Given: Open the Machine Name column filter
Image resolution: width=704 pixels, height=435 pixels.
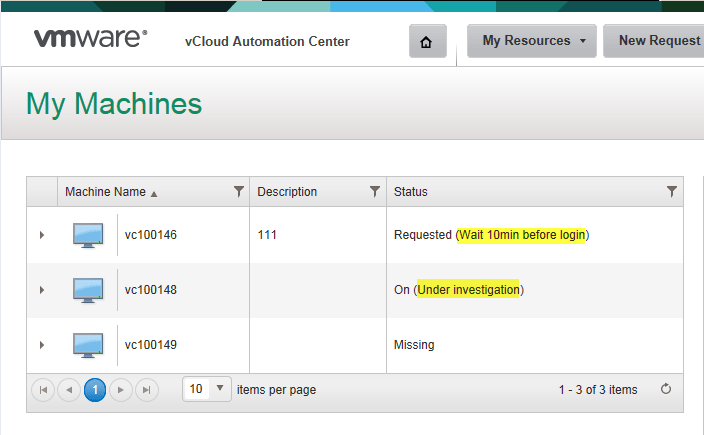Looking at the screenshot, I should pos(238,191).
